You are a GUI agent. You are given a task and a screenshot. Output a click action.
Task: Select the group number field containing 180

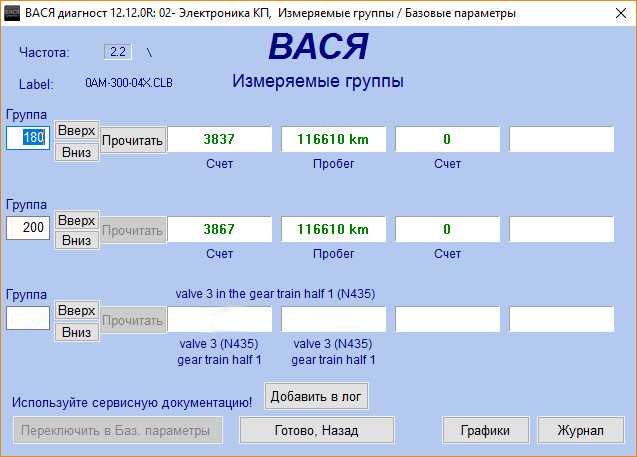click(28, 138)
